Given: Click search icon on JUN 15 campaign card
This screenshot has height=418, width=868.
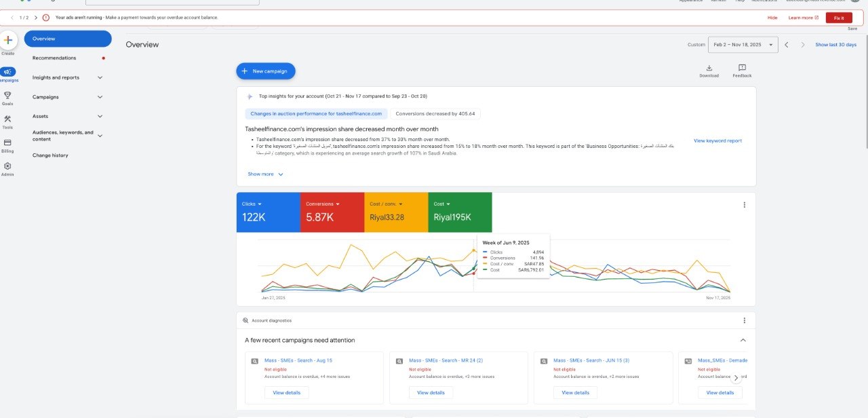Looking at the screenshot, I should (543, 362).
